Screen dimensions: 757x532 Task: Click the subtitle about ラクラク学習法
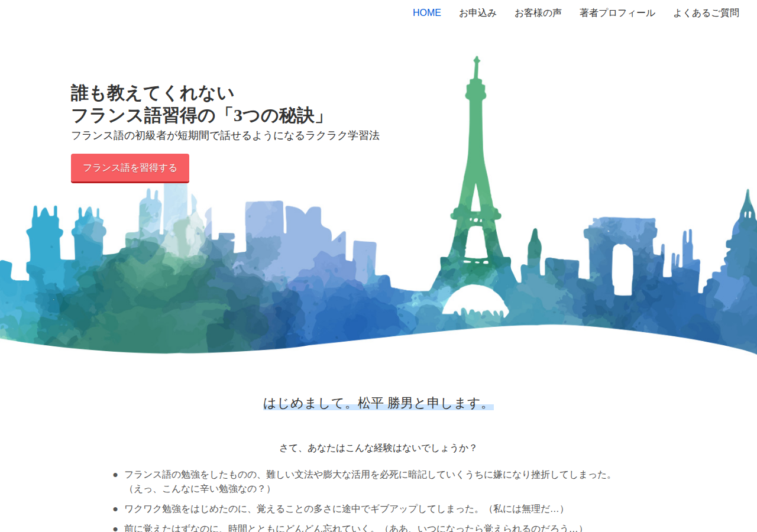coord(225,135)
